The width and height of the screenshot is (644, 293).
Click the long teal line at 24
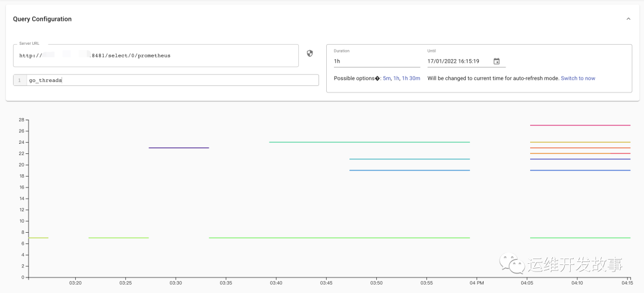point(370,142)
